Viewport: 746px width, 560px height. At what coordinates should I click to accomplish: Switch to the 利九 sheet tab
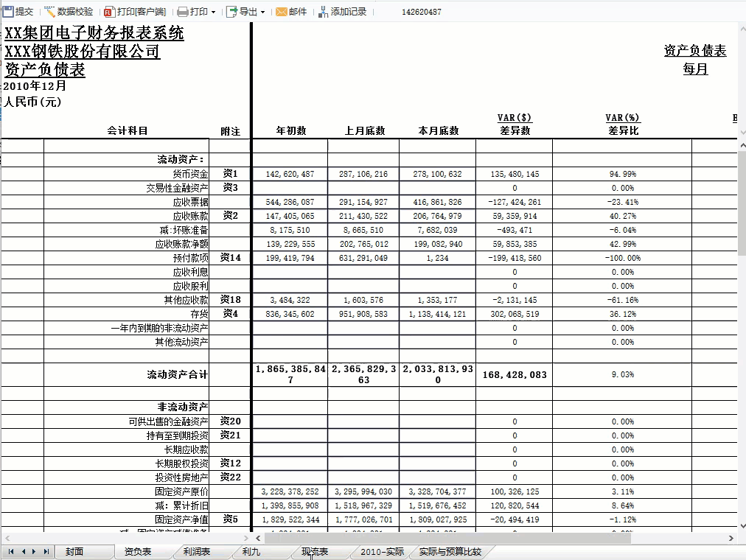point(251,551)
